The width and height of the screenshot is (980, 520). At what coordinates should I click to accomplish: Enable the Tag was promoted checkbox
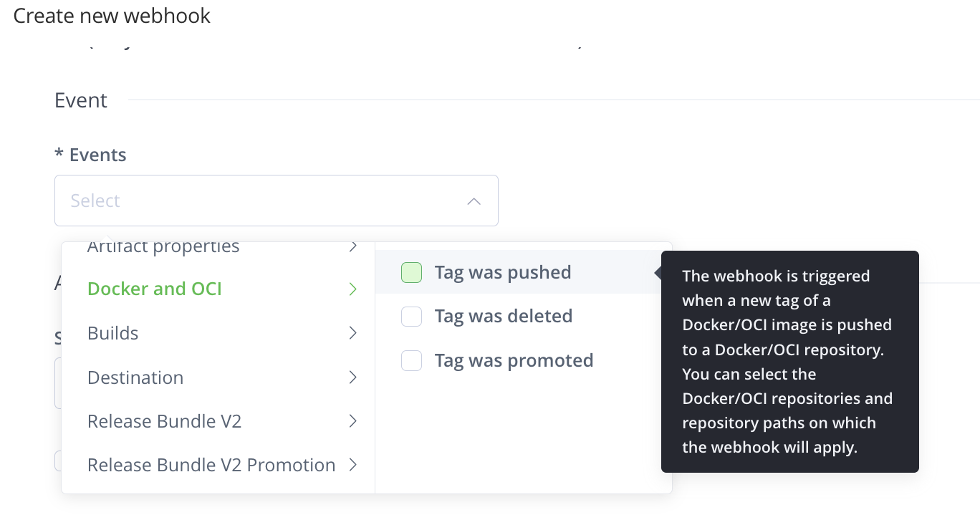click(x=411, y=360)
